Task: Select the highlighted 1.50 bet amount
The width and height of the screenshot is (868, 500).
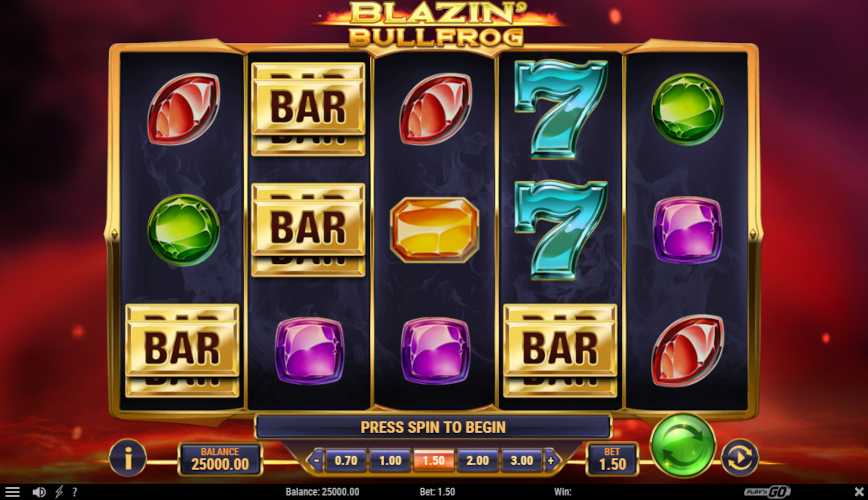Action: 433,460
